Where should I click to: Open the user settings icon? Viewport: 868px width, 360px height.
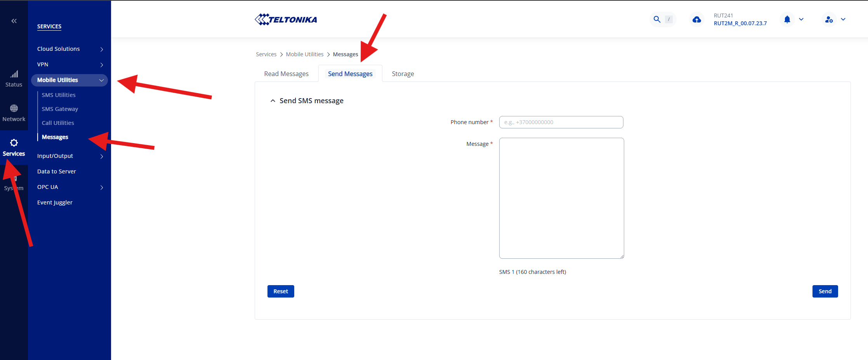click(829, 19)
